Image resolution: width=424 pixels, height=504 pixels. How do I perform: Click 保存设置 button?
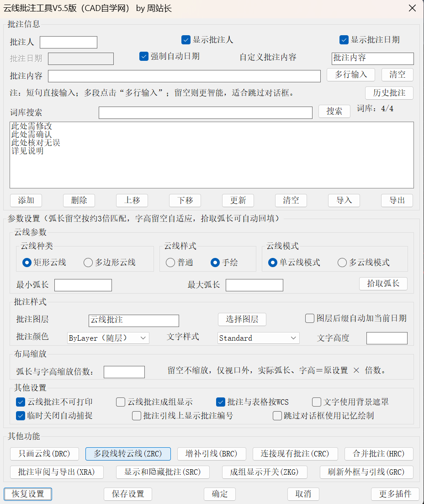click(x=128, y=494)
